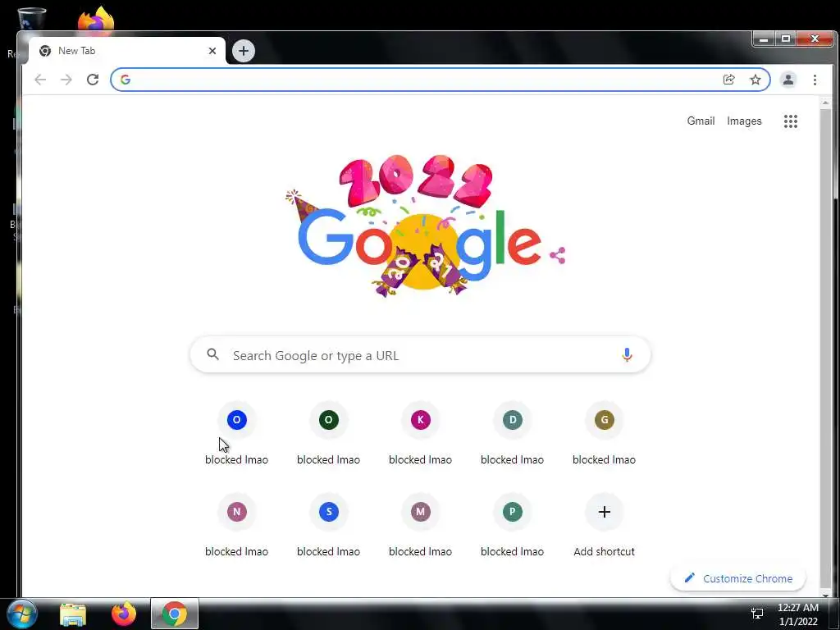
Task: Open the Chrome three-dot menu
Action: pos(815,80)
